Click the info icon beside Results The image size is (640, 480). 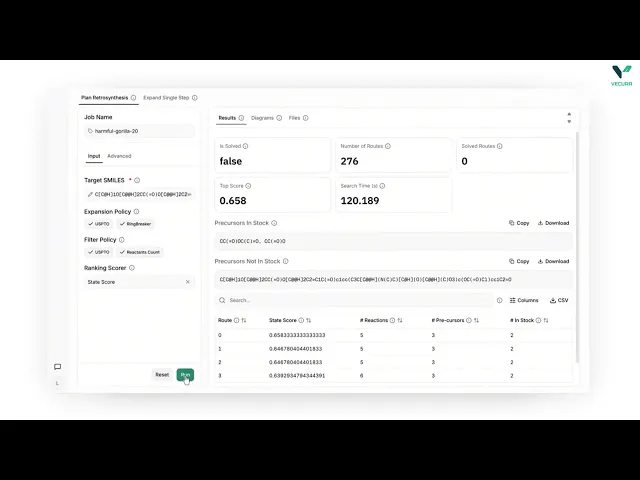click(241, 118)
